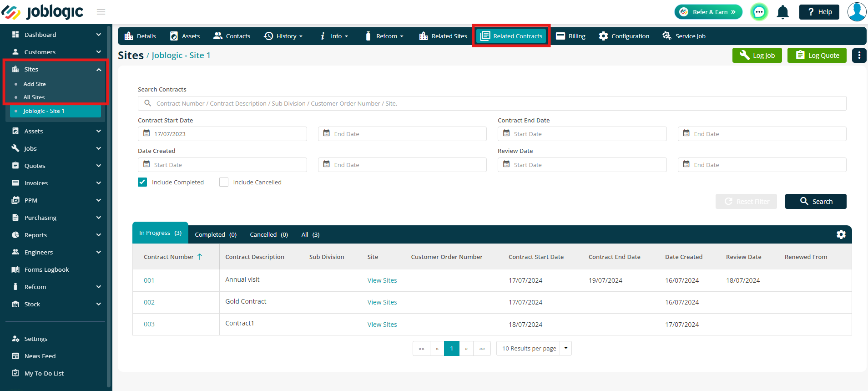Switch to Related Sites tab

point(443,36)
